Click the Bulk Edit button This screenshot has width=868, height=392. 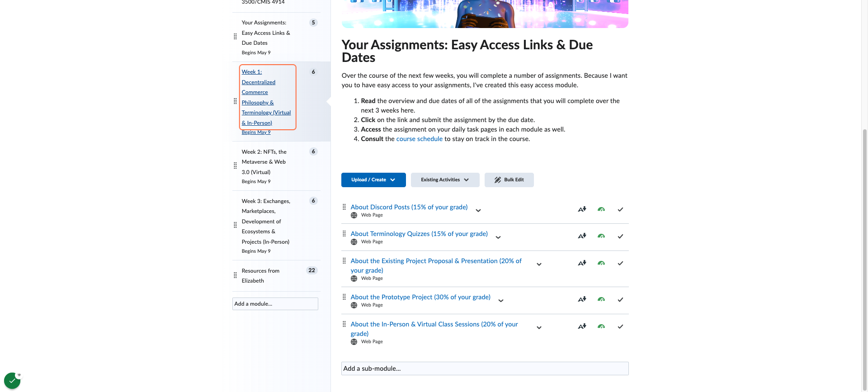tap(509, 180)
